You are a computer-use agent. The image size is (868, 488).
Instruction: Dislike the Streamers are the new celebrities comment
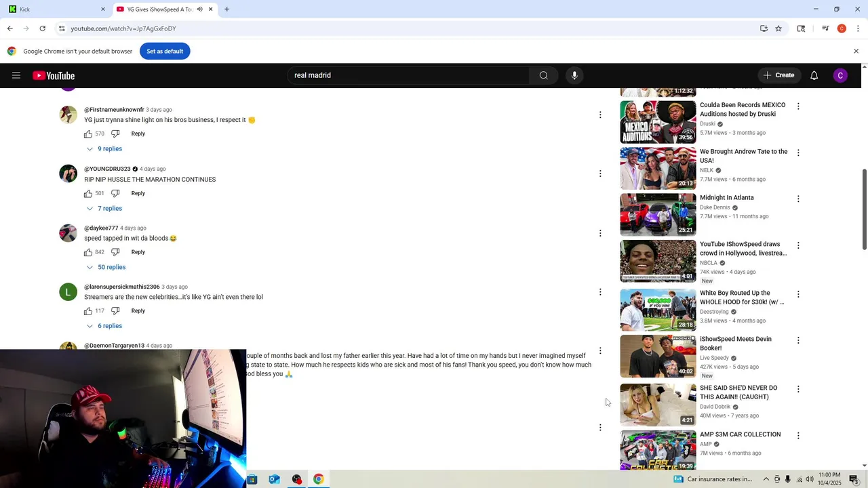115,312
